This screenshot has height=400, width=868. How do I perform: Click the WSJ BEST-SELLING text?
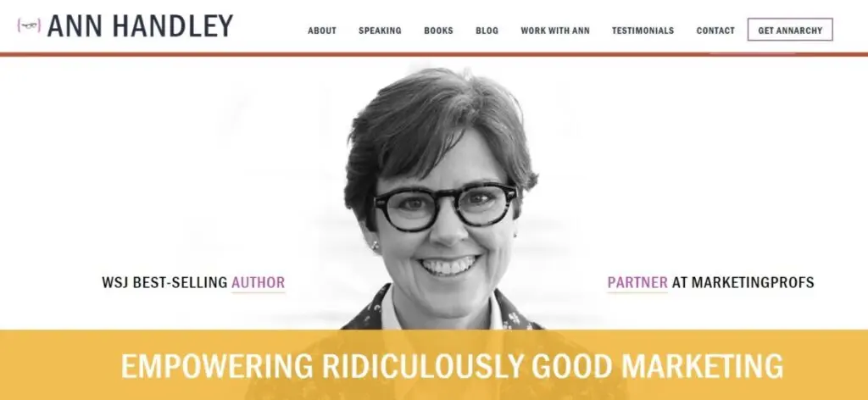click(165, 283)
